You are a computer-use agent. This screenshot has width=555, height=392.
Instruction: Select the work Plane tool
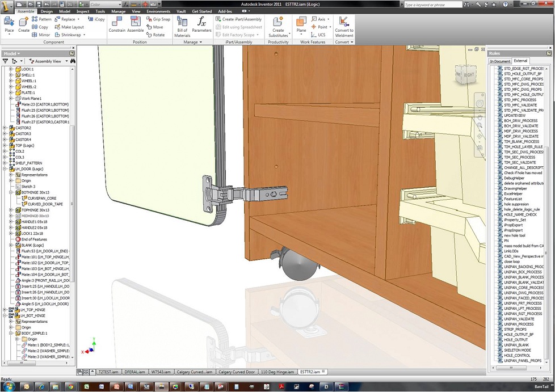coord(301,24)
